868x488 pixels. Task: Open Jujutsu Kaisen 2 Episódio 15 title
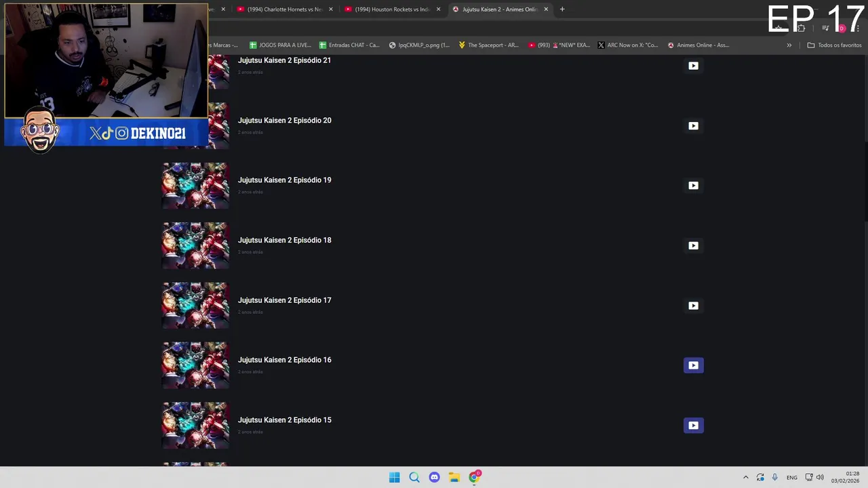[285, 420]
